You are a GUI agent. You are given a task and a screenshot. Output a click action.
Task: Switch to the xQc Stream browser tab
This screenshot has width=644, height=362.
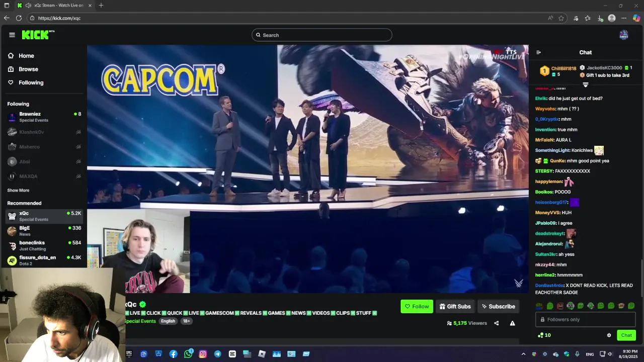(x=54, y=6)
